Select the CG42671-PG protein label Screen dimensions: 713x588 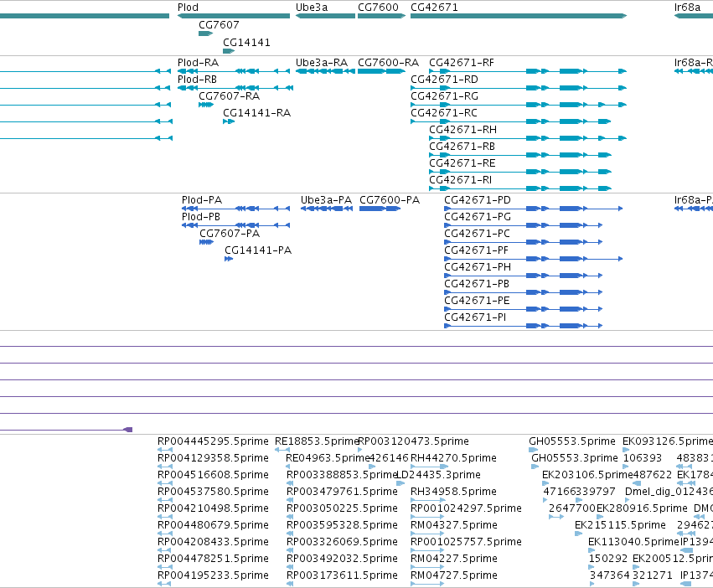[x=478, y=217]
